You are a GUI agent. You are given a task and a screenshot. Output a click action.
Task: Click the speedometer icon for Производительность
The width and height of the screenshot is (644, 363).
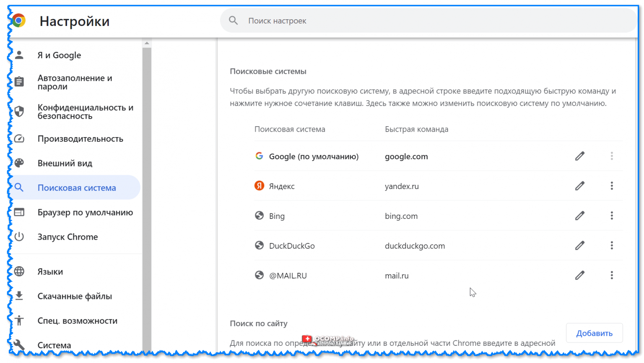(19, 139)
